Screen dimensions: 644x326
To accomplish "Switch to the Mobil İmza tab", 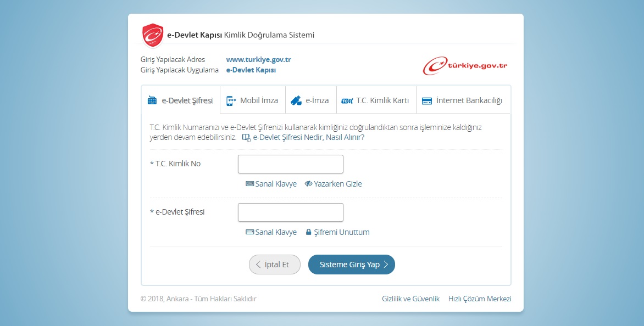I will [253, 100].
